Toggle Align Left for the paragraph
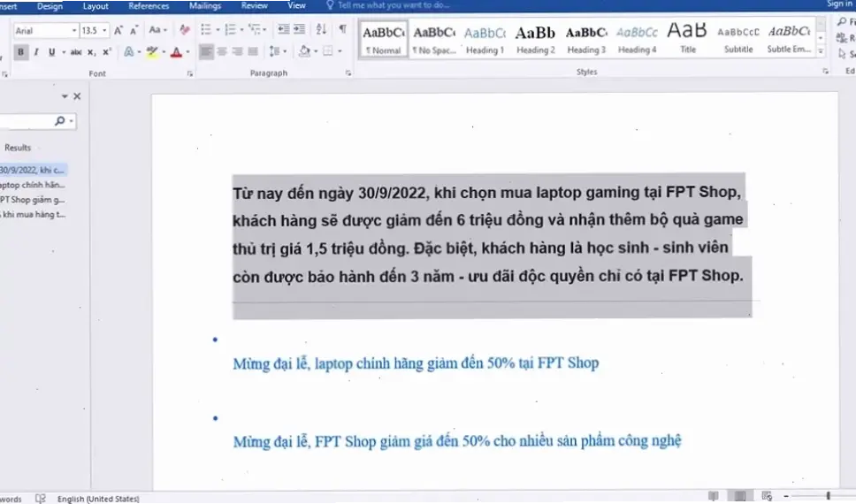This screenshot has height=504, width=856. [x=206, y=52]
